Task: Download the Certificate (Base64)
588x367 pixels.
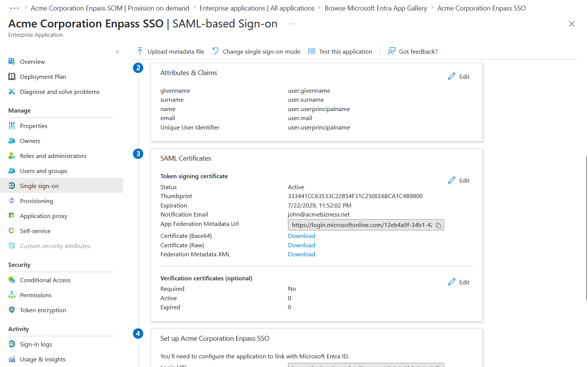Action: click(302, 236)
